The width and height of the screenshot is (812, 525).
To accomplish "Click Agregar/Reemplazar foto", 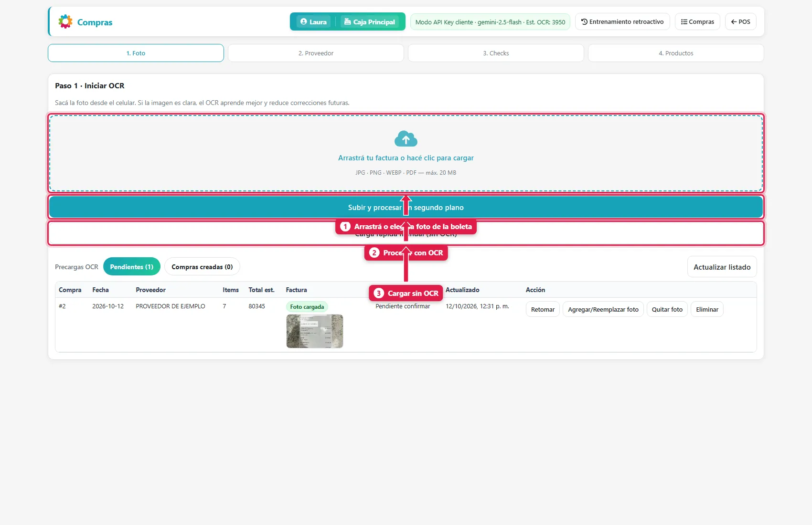I will point(603,309).
